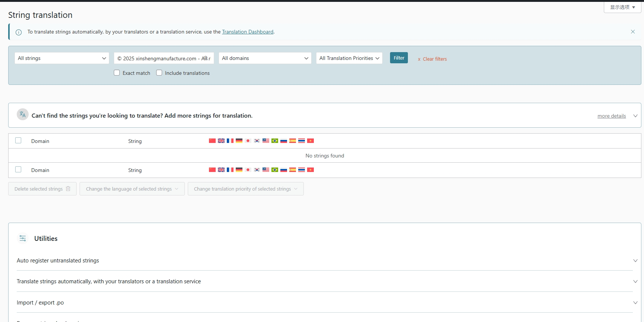Click the 'No strings found' message
The height and width of the screenshot is (322, 644).
325,156
